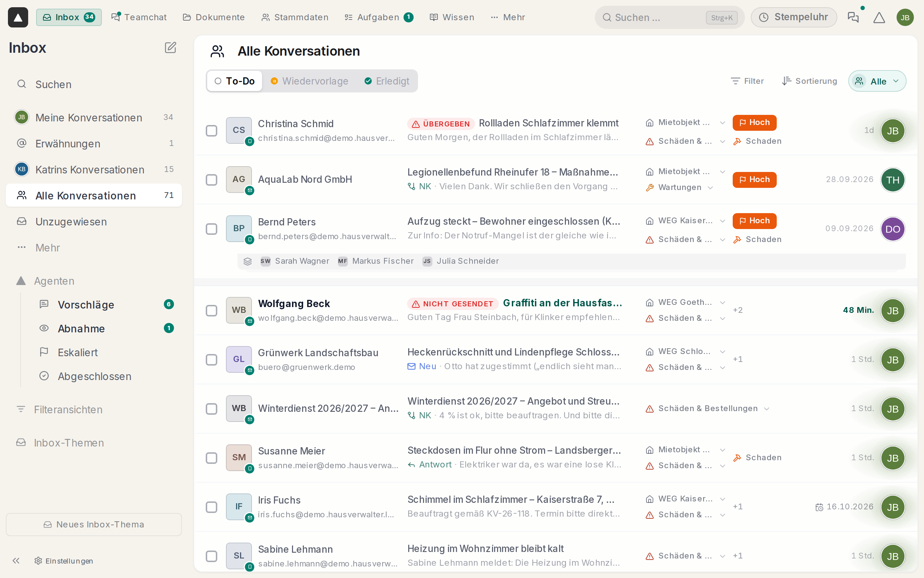Click the DO assignee avatar on Bernd Peters row
The height and width of the screenshot is (578, 924).
(893, 229)
